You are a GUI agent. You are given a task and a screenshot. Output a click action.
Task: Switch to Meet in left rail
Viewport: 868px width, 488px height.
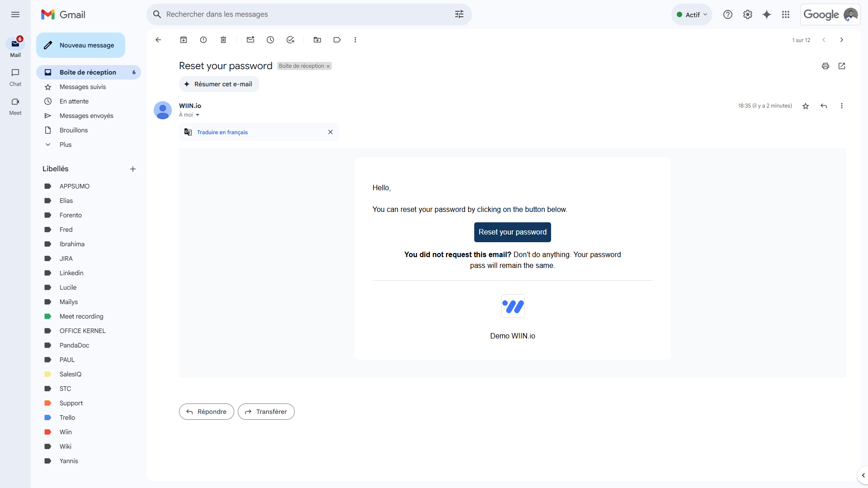point(15,107)
